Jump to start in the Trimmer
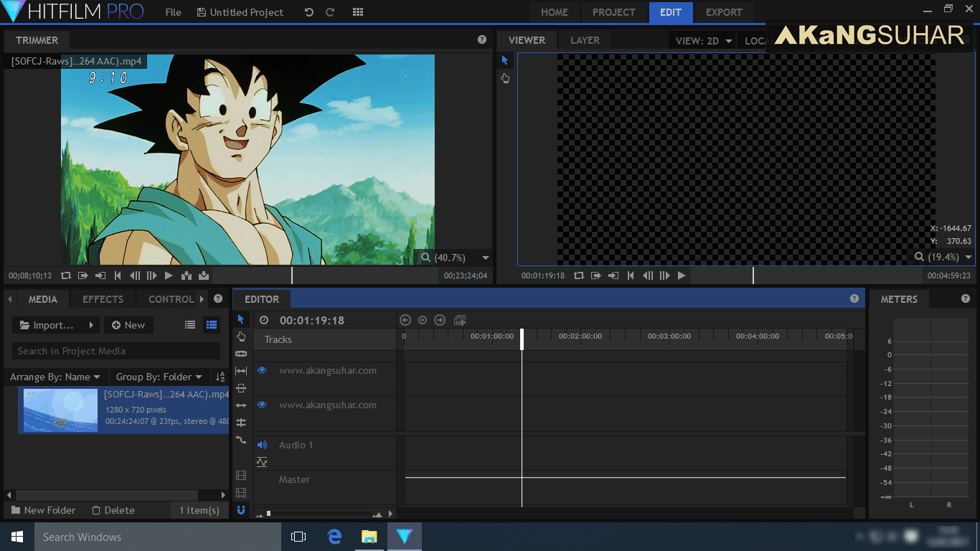 tap(118, 275)
